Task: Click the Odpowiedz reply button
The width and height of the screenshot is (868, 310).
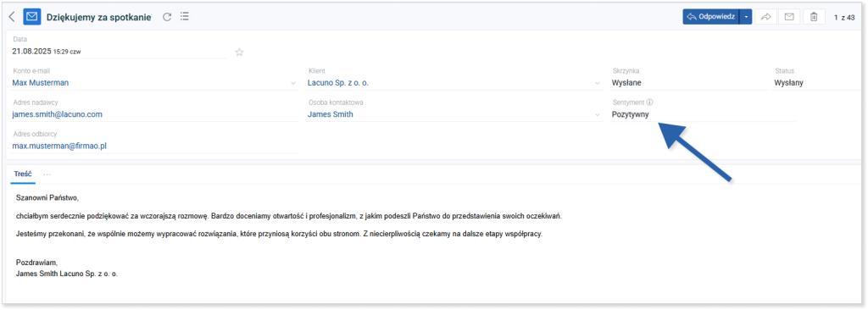Action: (711, 17)
